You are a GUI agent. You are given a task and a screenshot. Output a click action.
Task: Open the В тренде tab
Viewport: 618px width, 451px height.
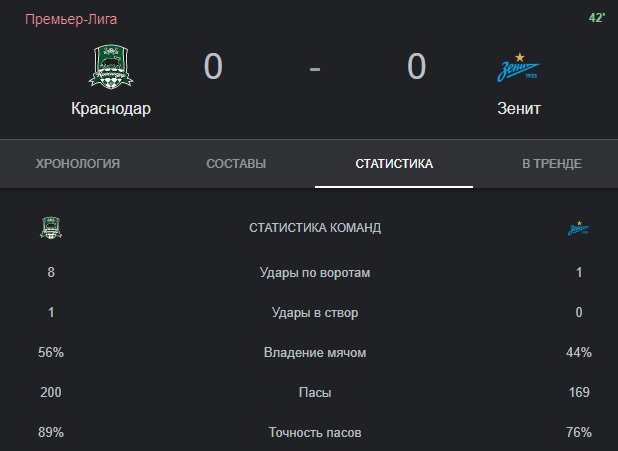pyautogui.click(x=551, y=163)
